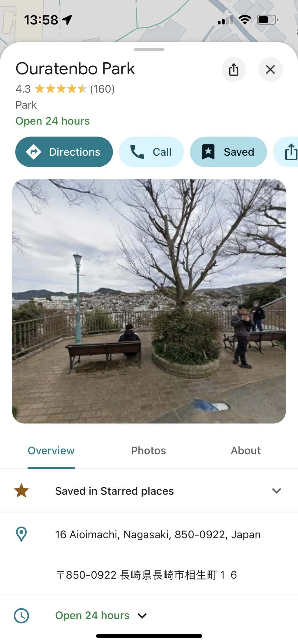Expand the Saved in Starred places chevron
Screen dimensions: 298x644
click(276, 491)
